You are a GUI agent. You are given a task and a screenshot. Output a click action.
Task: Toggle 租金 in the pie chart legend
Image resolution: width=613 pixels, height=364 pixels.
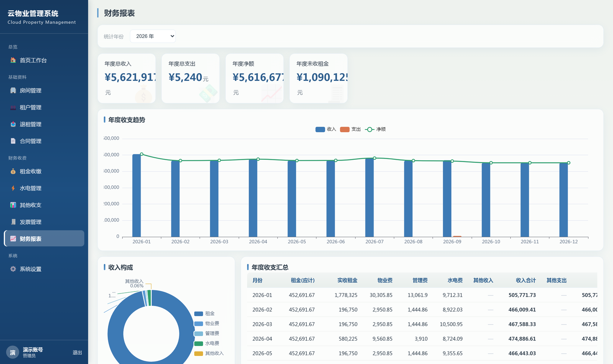coord(205,313)
